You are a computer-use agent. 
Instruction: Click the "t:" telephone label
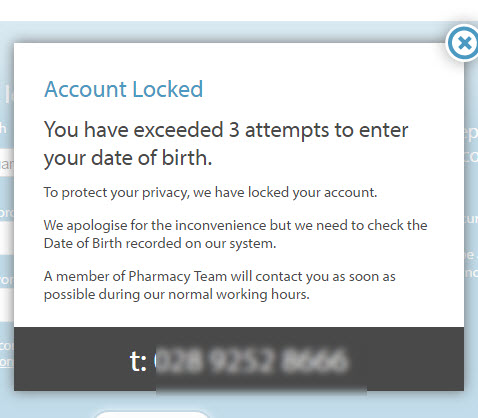[138, 361]
